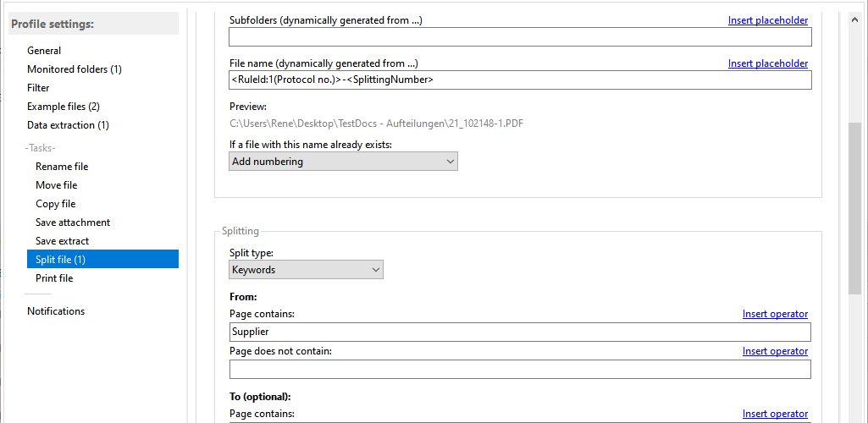Open the Split type Keywords dropdown
The width and height of the screenshot is (868, 423).
(306, 270)
